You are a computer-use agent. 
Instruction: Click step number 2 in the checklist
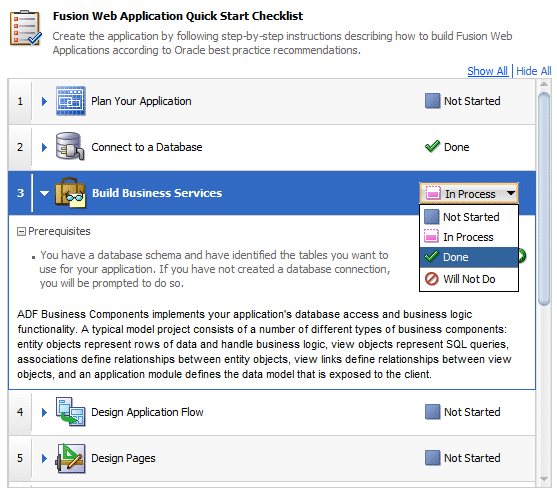coord(20,147)
